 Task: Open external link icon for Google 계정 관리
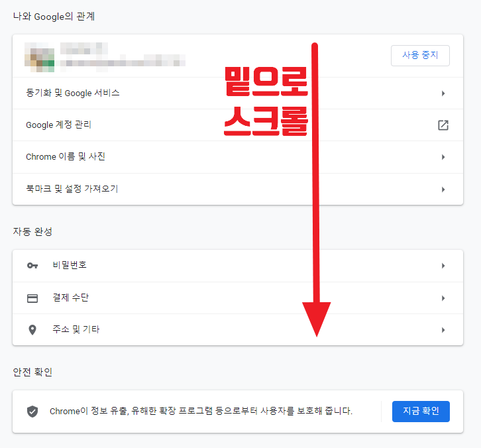(x=443, y=125)
